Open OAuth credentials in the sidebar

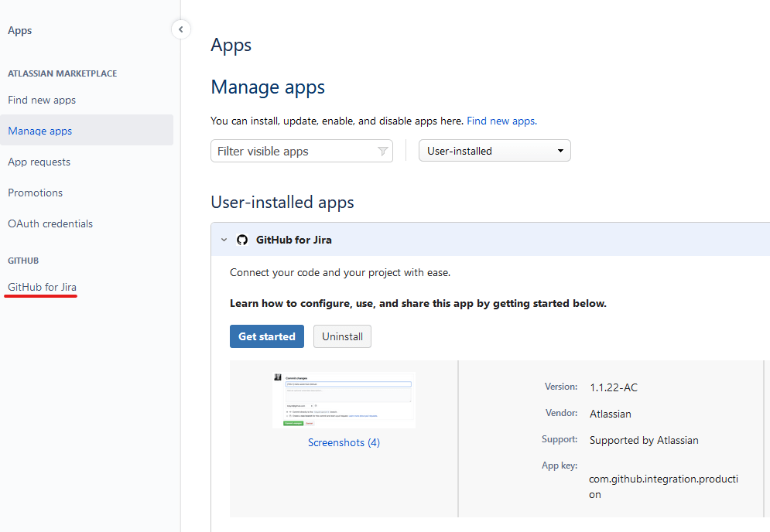click(50, 223)
